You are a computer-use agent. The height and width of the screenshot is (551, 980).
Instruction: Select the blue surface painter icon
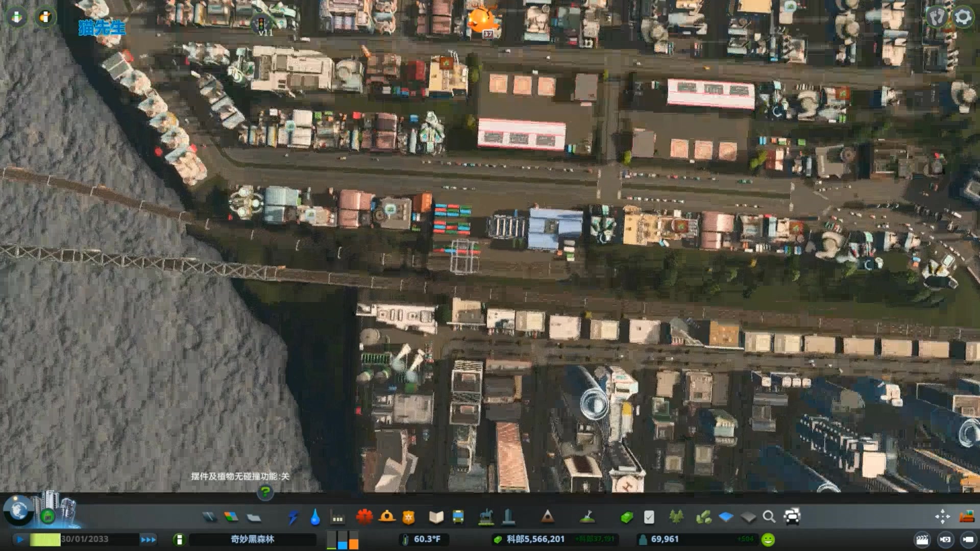[x=726, y=517]
